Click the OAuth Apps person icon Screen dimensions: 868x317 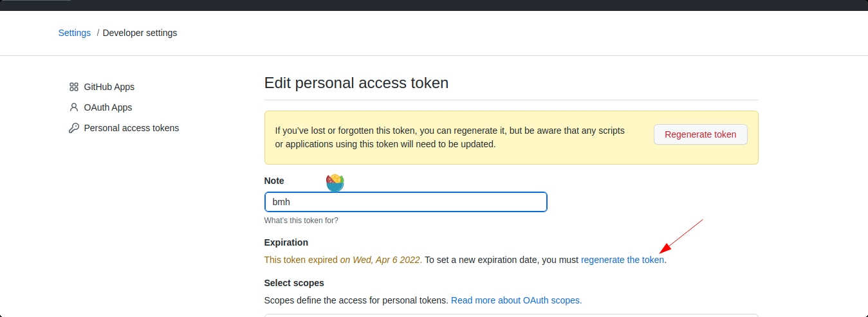click(74, 107)
